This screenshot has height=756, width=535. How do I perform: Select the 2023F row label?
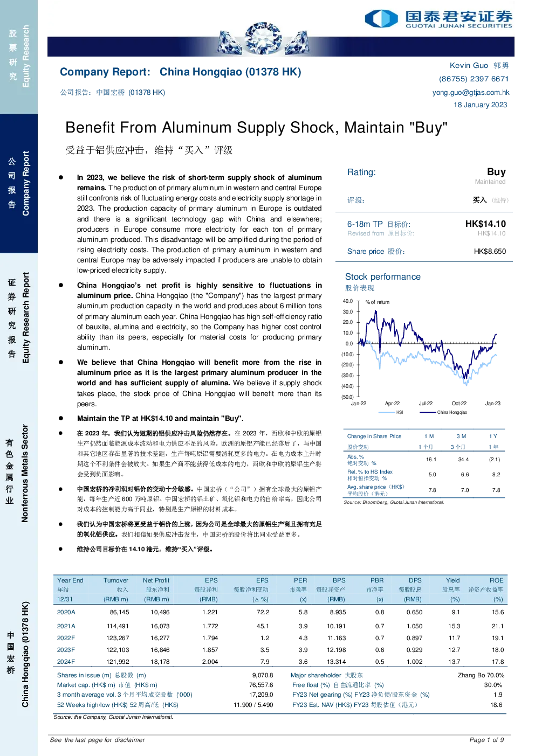66,650
